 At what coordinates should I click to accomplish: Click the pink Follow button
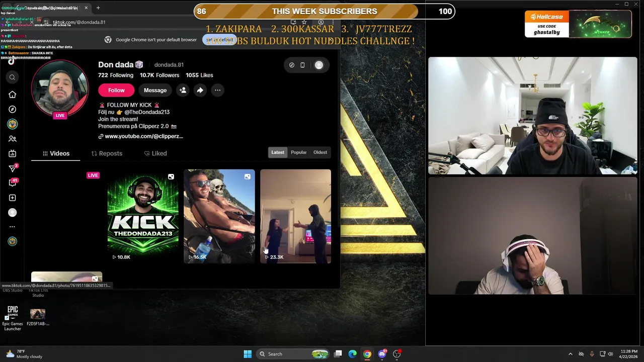point(116,90)
